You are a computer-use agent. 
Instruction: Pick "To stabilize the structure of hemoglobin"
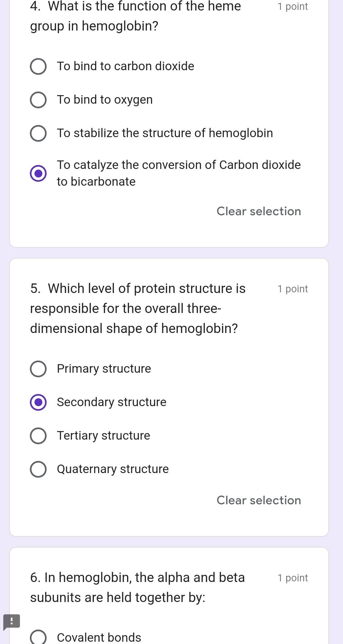click(38, 134)
